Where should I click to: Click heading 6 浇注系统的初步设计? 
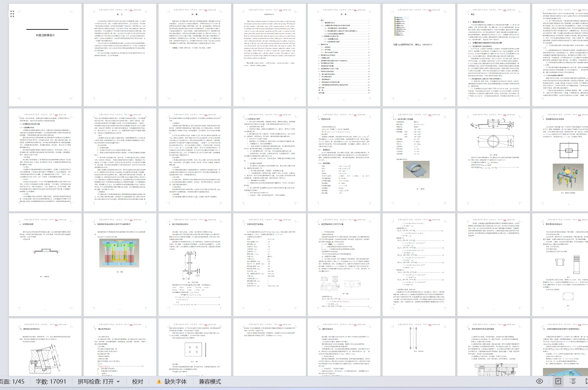tap(178, 224)
